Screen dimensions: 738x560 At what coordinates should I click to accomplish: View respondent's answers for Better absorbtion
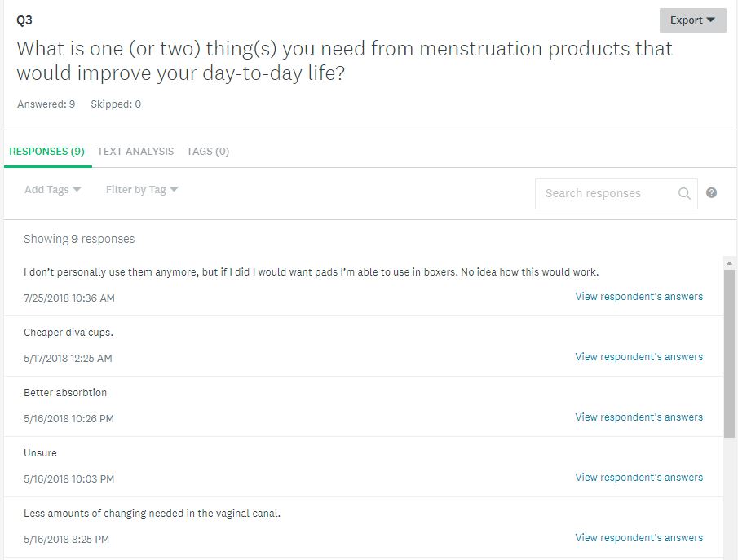tap(639, 417)
